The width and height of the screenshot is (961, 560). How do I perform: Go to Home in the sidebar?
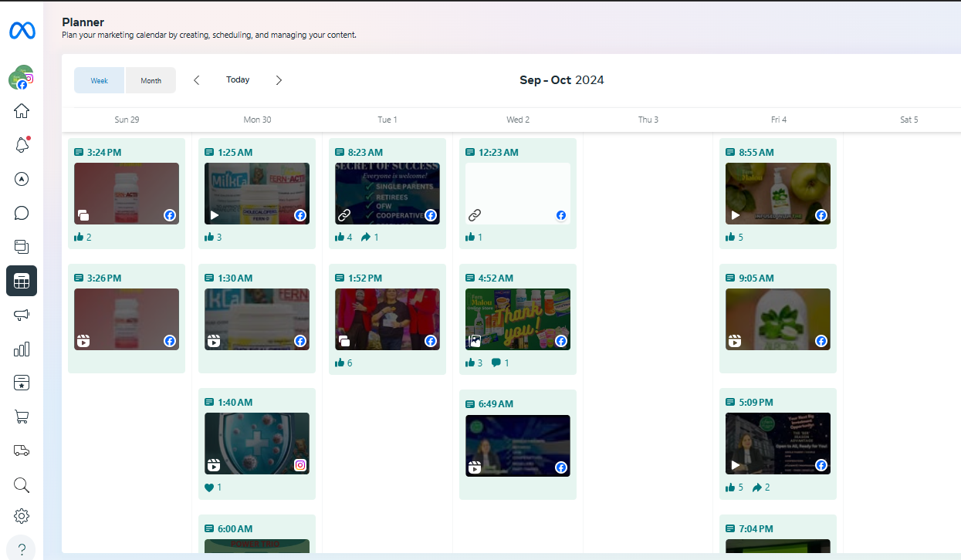[22, 111]
